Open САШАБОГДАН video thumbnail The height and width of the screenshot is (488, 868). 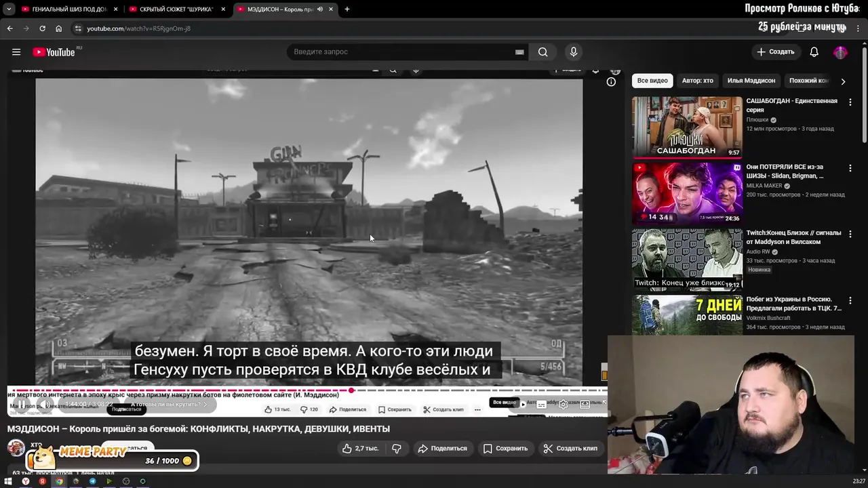(x=687, y=127)
